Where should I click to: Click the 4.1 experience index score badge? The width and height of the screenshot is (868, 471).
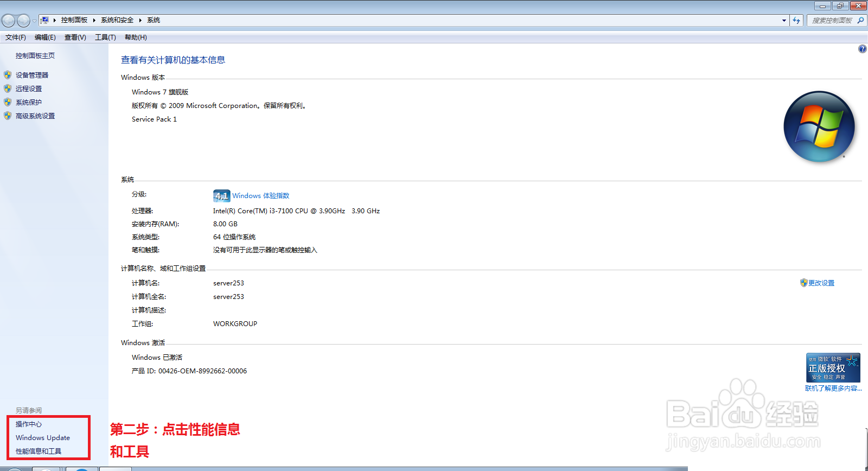point(221,196)
